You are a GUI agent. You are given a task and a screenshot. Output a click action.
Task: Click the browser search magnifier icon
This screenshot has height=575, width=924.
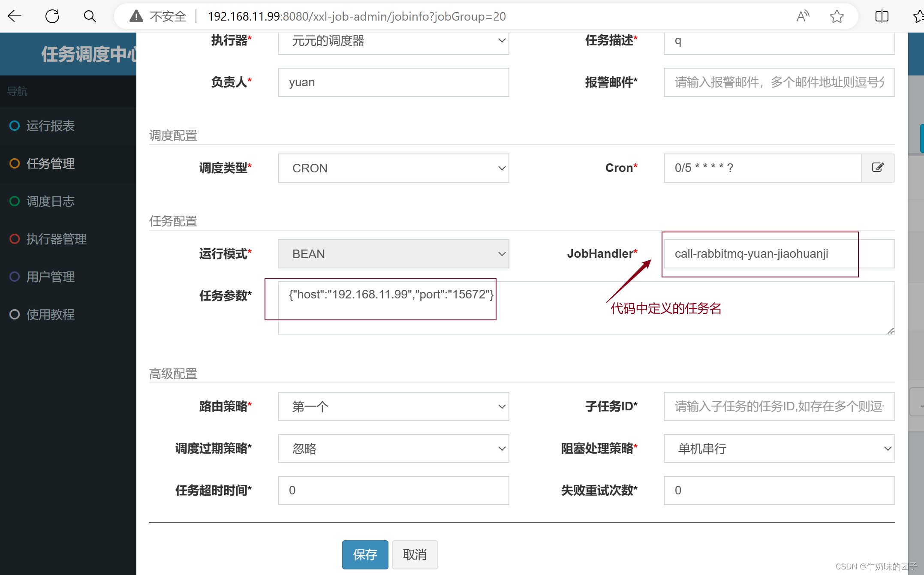pyautogui.click(x=90, y=16)
